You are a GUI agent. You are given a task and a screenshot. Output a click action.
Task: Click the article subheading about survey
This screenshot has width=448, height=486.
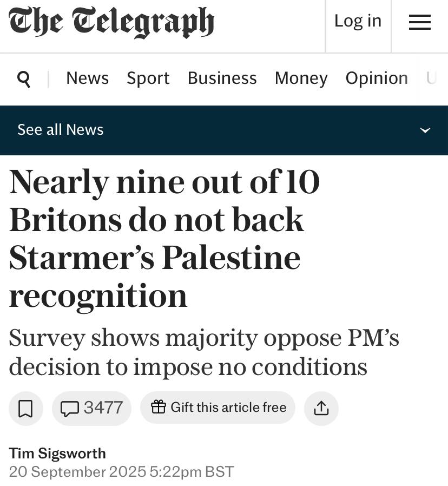204,352
